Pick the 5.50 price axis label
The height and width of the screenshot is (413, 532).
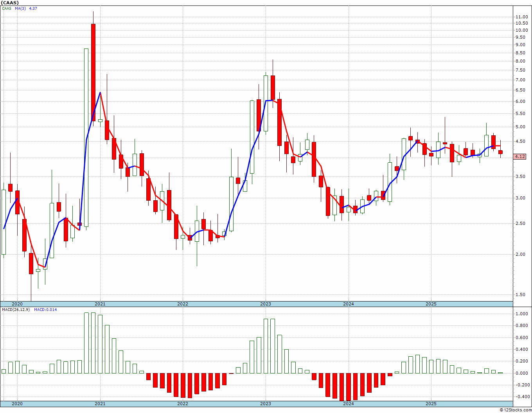coord(521,113)
